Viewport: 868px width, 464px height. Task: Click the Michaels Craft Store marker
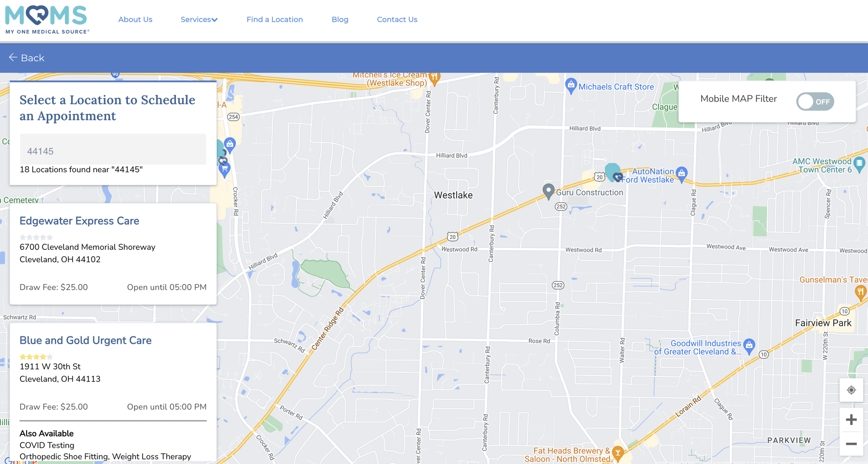tap(571, 86)
